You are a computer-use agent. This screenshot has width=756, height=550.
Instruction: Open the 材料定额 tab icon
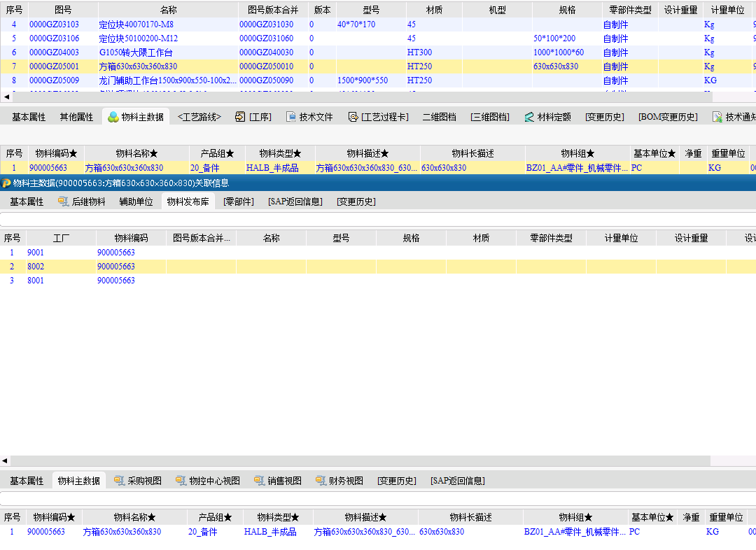pyautogui.click(x=529, y=117)
